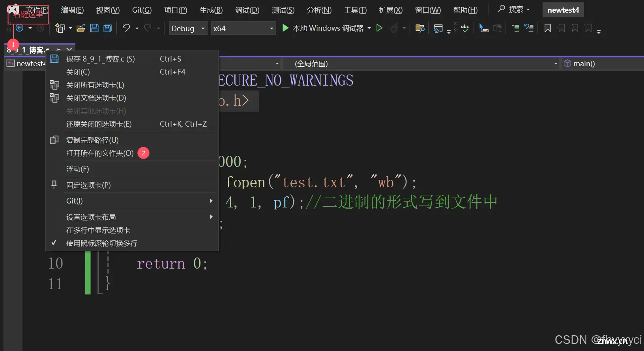Open debugger target dropdown arrow beside 本地 Windows 调试器

[369, 28]
